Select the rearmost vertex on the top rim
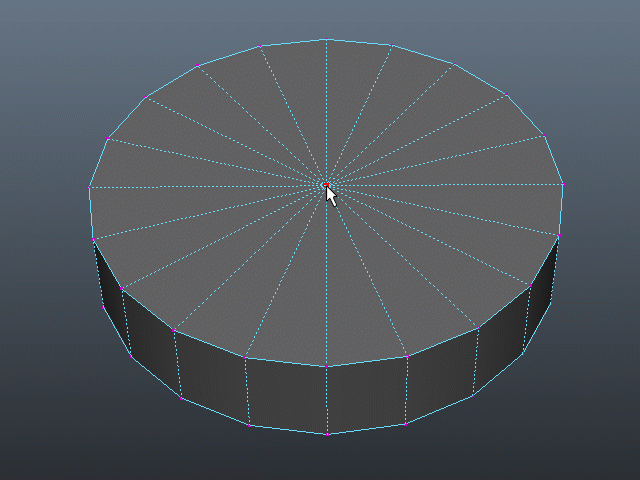The height and width of the screenshot is (480, 640). click(x=327, y=39)
